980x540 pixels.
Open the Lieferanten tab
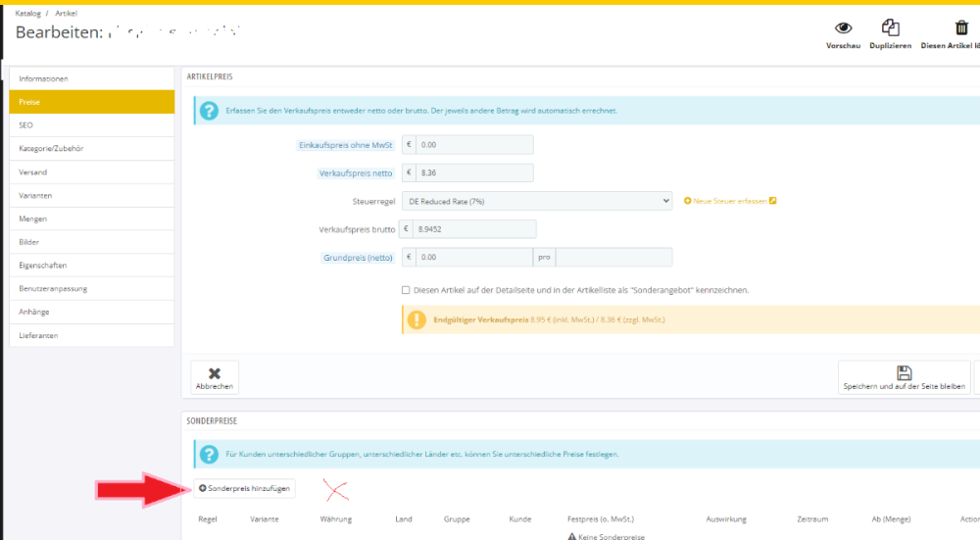pos(92,335)
